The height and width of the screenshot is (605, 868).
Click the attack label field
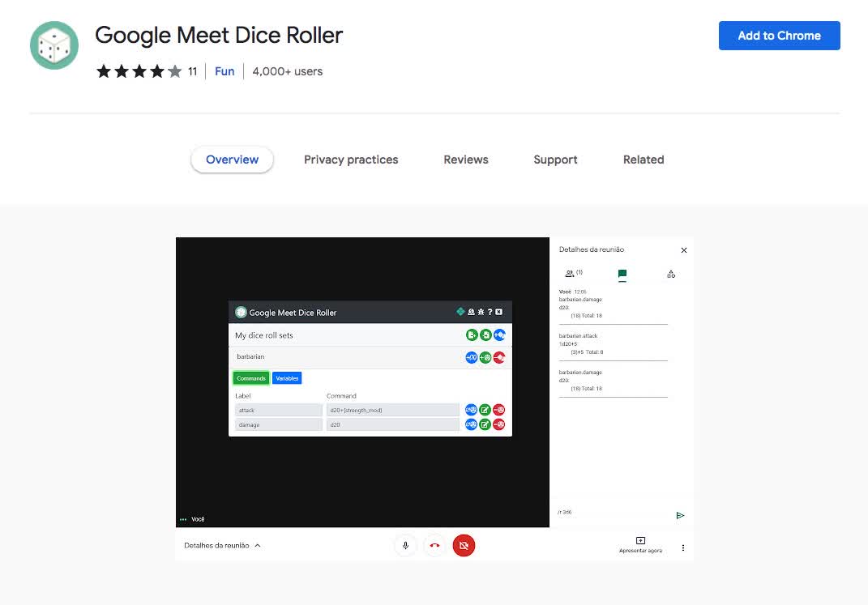(x=279, y=410)
